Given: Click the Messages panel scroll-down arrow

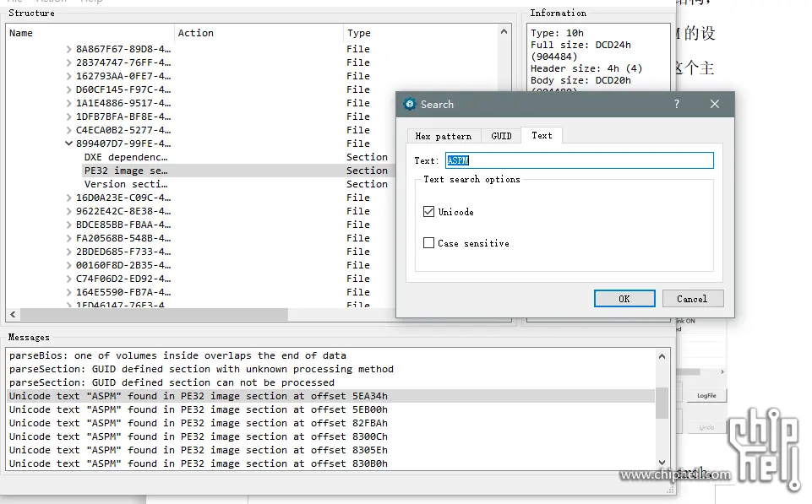Looking at the screenshot, I should point(662,463).
